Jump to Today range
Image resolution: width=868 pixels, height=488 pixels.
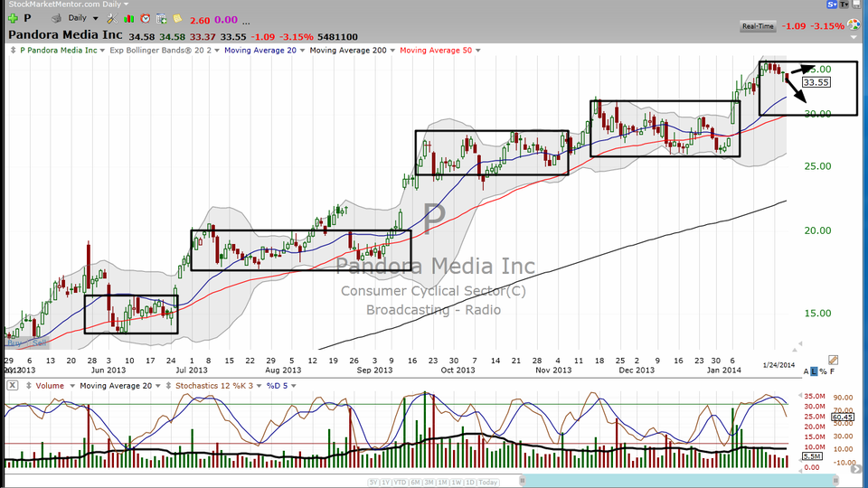[x=487, y=483]
